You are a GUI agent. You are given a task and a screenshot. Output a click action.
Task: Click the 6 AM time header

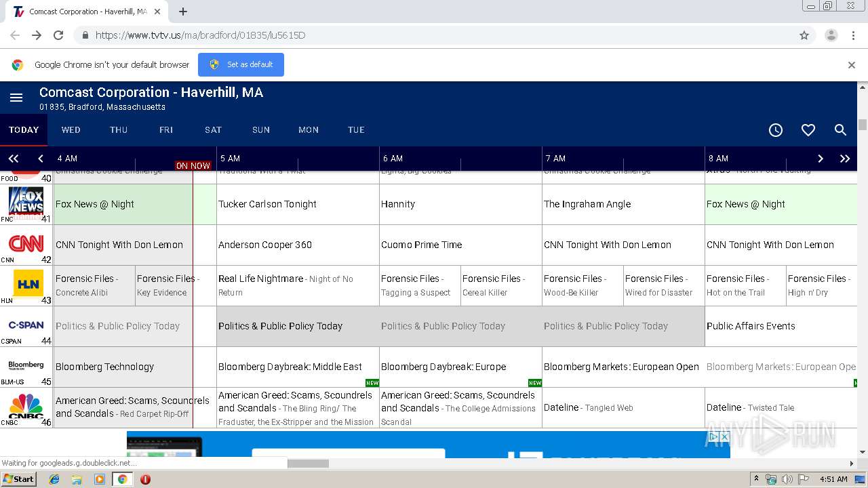coord(393,159)
